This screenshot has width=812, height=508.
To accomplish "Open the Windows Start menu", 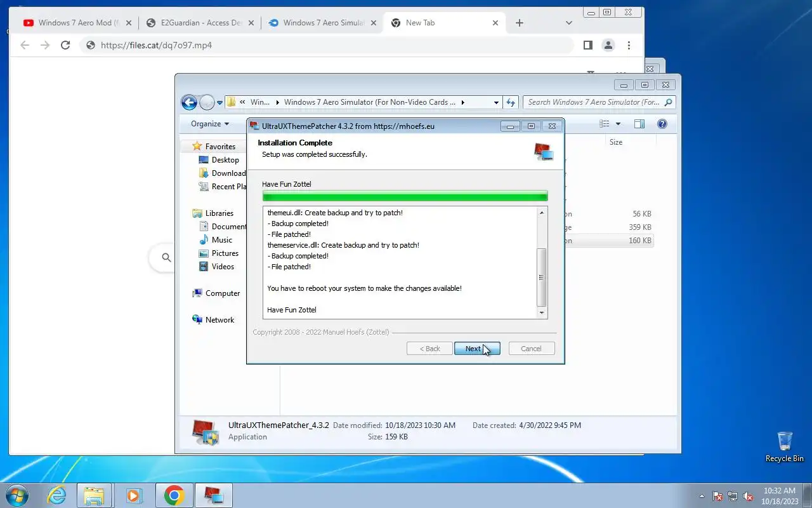I will coord(18,495).
